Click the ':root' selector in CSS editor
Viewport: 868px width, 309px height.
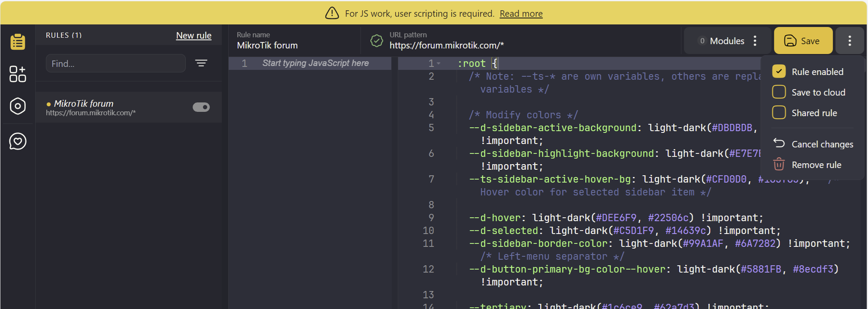[x=472, y=63]
